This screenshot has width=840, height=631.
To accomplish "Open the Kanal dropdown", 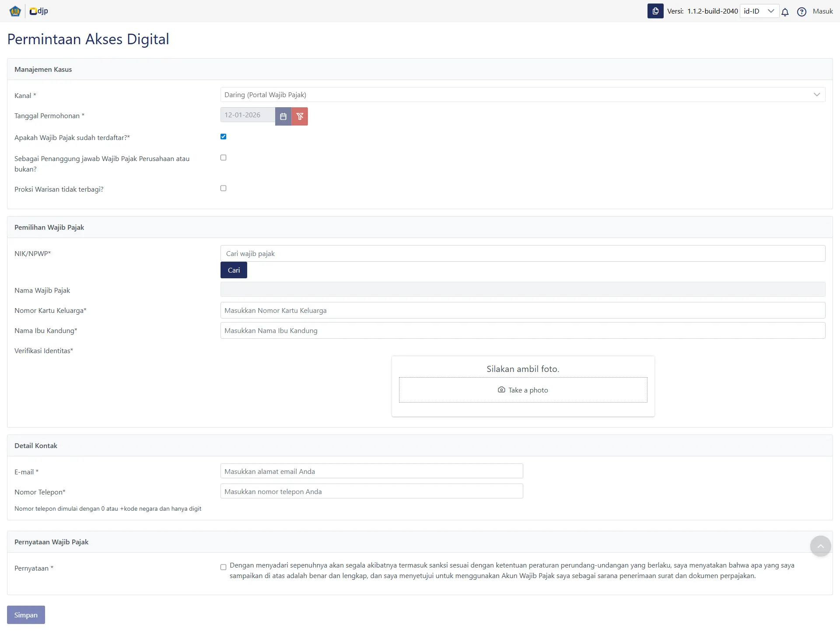I will coord(522,95).
